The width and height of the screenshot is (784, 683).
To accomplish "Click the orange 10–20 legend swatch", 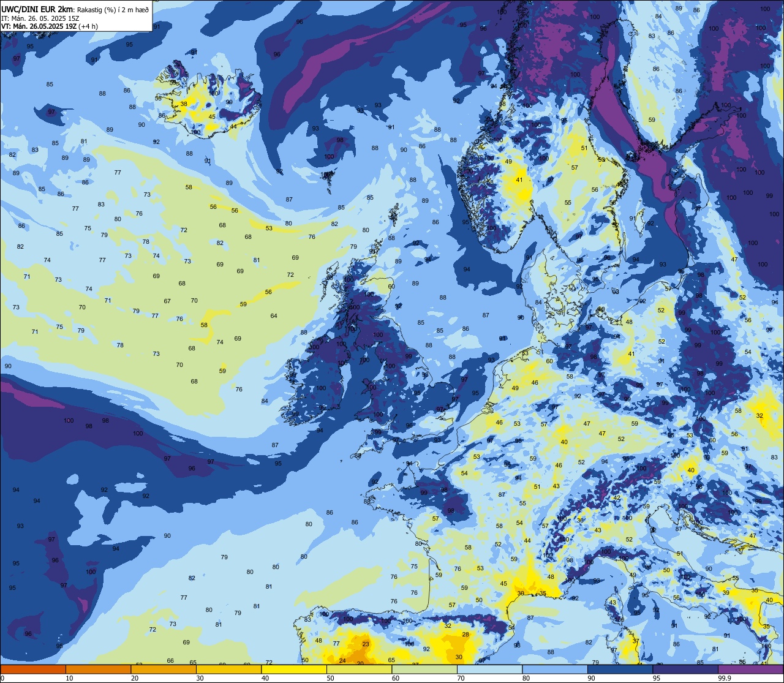I will pyautogui.click(x=98, y=669).
